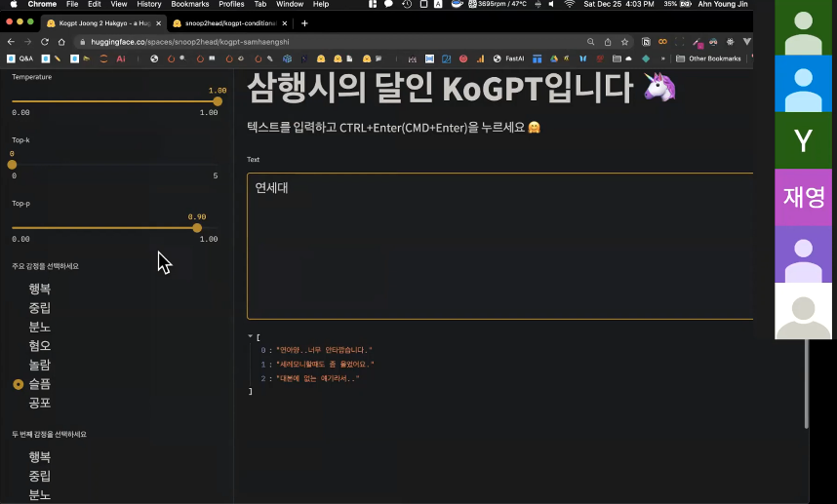The image size is (837, 504).
Task: Select 중립 in the main emotion group
Action: [32, 308]
